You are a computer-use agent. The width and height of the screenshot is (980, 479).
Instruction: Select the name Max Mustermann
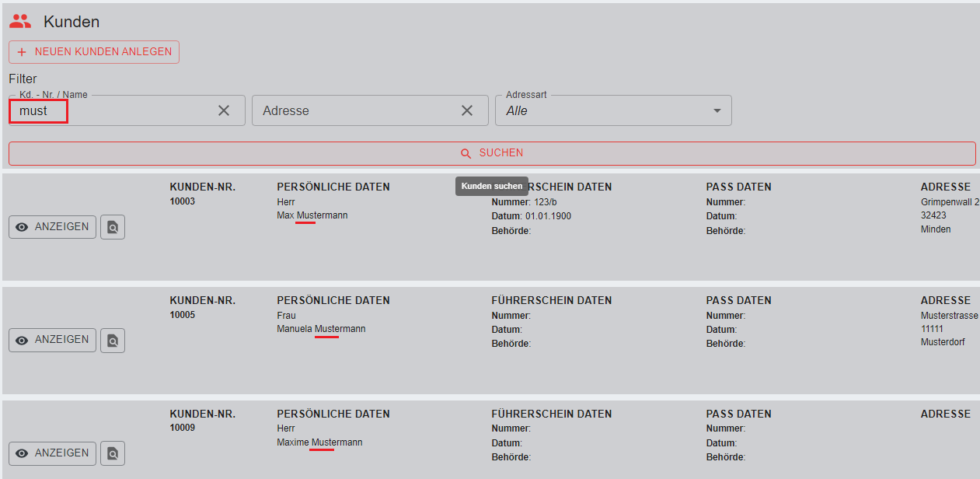312,215
